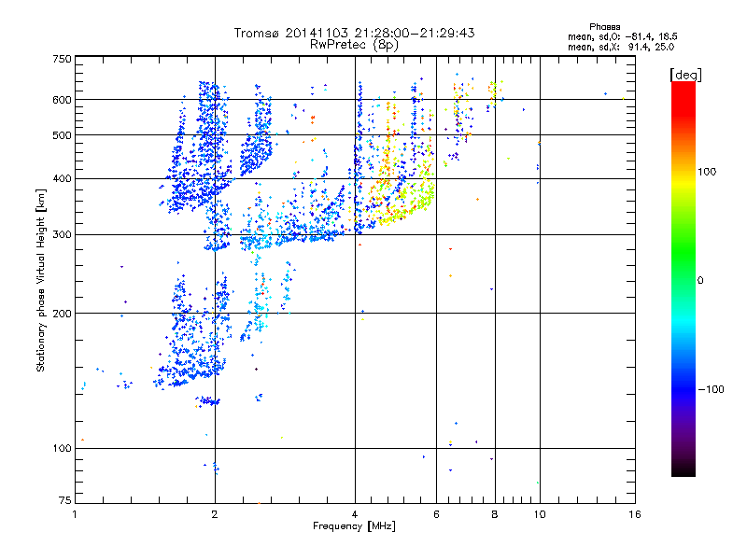Click the y-axis "750" tick label
Viewport: 747px width, 560px height.
[x=62, y=59]
